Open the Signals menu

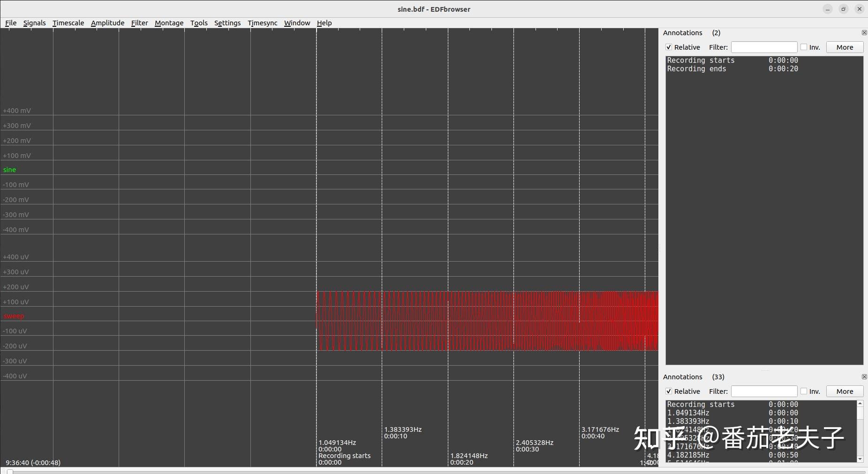34,23
